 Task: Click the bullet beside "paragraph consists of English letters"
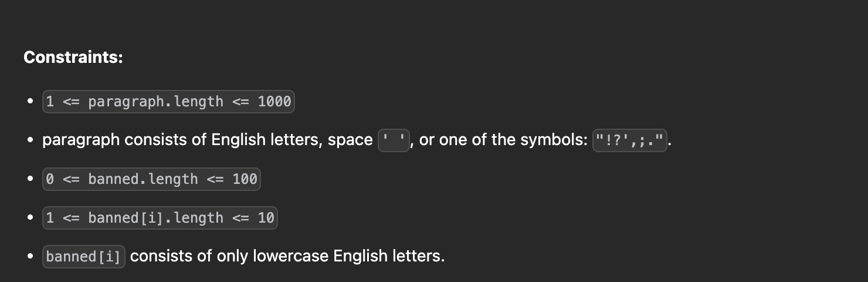pyautogui.click(x=29, y=140)
